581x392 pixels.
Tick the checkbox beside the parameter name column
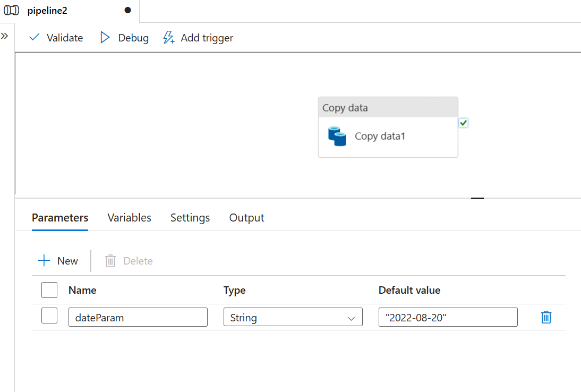coord(49,290)
